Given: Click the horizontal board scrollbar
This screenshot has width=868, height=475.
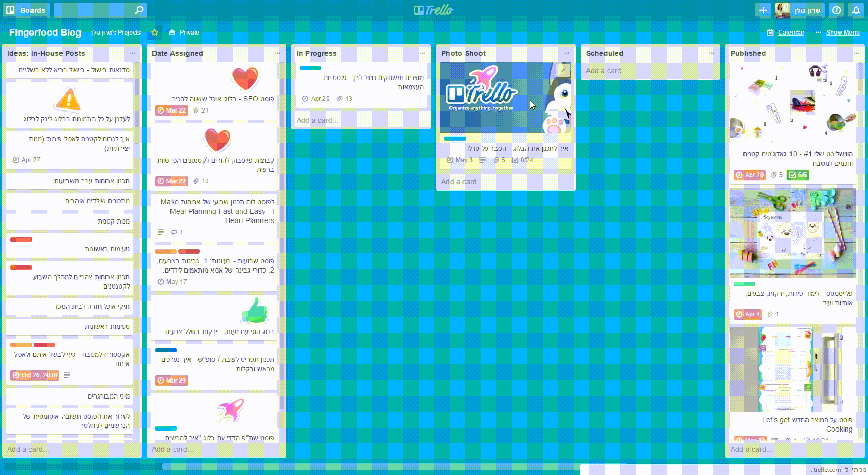Looking at the screenshot, I should [394, 467].
